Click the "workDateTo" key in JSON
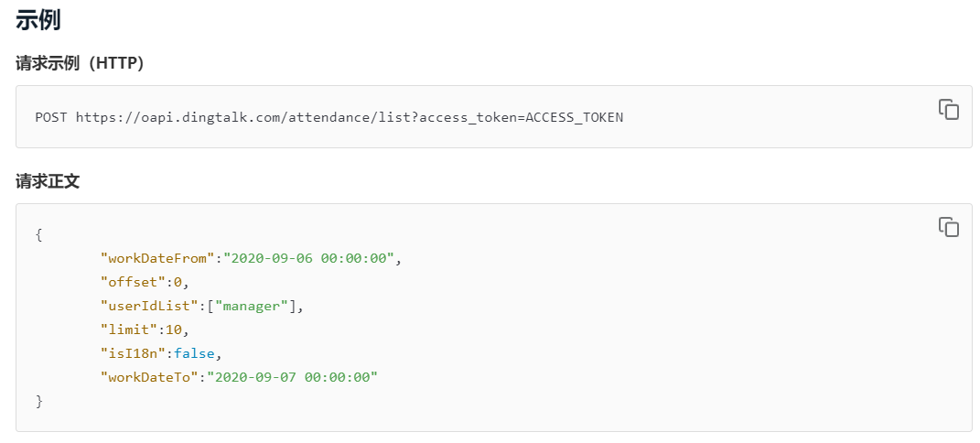 click(149, 377)
